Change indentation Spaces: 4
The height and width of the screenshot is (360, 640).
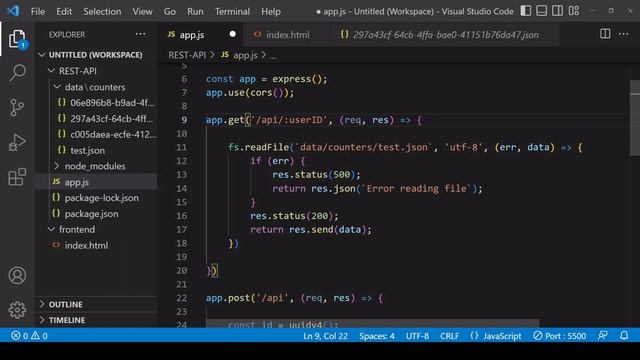tap(377, 336)
